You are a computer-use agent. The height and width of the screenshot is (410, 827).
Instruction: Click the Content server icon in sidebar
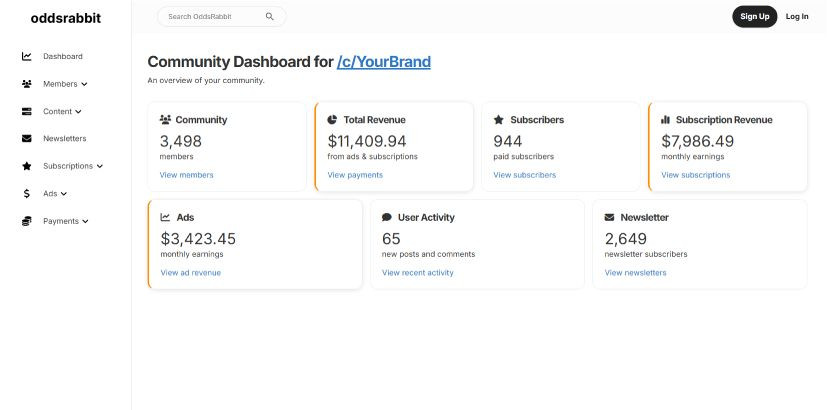click(x=27, y=111)
